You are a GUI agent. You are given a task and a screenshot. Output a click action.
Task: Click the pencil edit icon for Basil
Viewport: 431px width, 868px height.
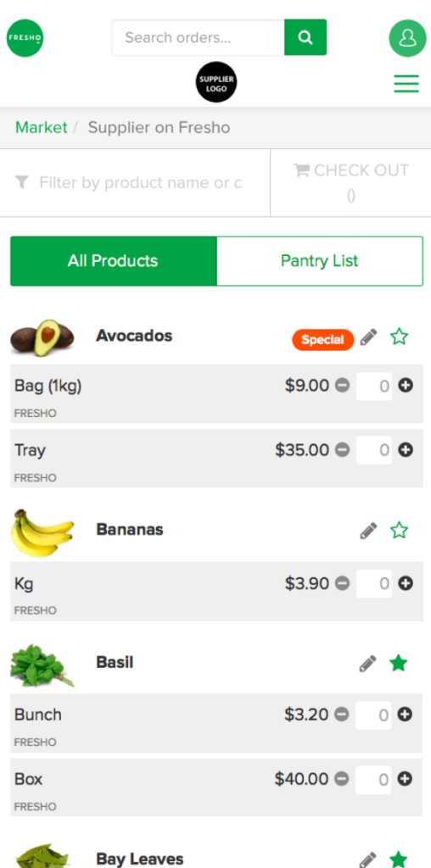click(368, 663)
